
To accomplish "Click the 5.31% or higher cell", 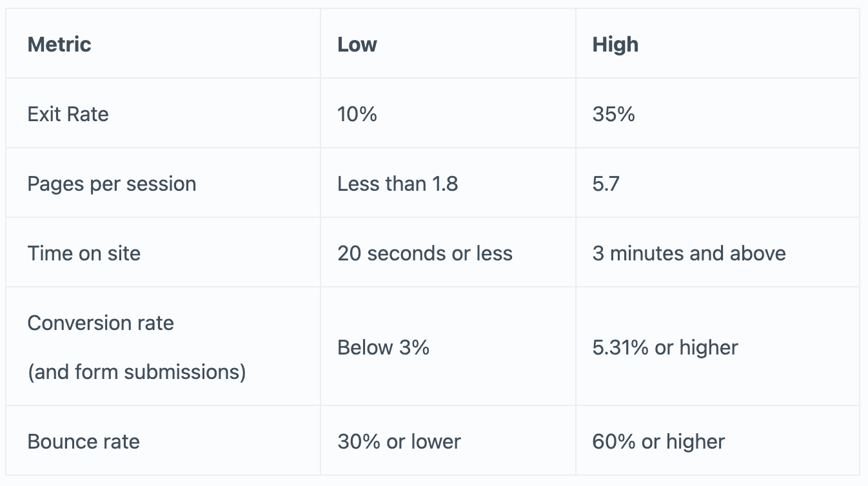I will coord(665,347).
